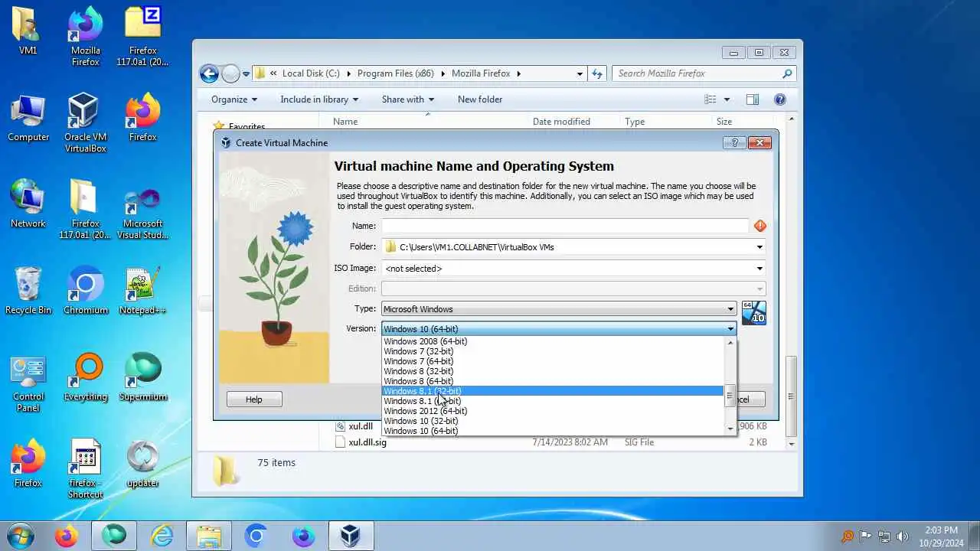The image size is (980, 551).
Task: Select the Supermium desktop shortcut
Action: [143, 377]
